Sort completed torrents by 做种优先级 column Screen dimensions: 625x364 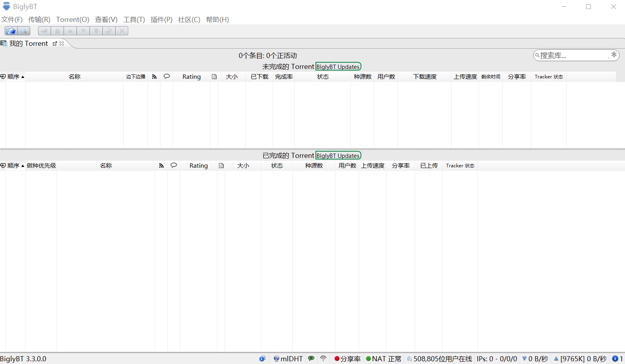41,166
